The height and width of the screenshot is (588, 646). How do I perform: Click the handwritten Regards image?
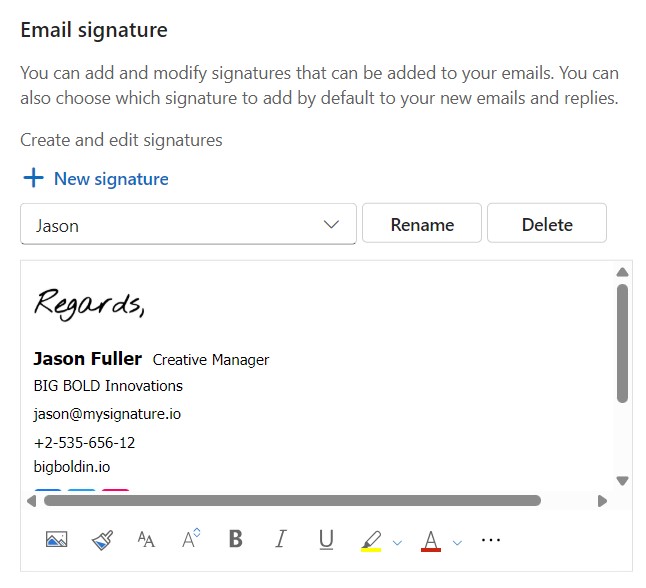click(89, 304)
